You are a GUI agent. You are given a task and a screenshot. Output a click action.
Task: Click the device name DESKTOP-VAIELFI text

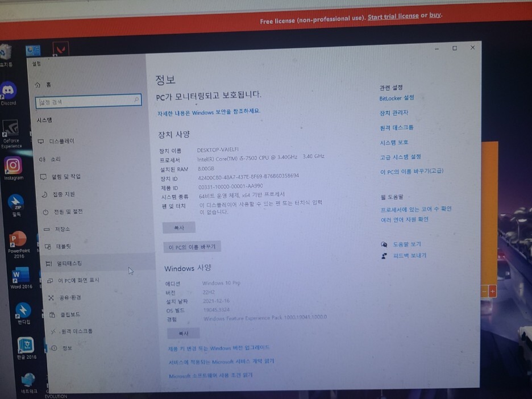(x=218, y=149)
